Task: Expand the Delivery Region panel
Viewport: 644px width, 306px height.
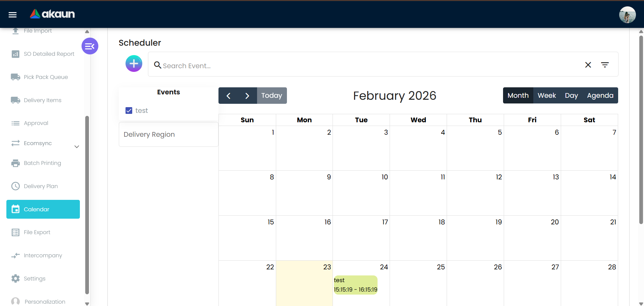Action: click(168, 134)
